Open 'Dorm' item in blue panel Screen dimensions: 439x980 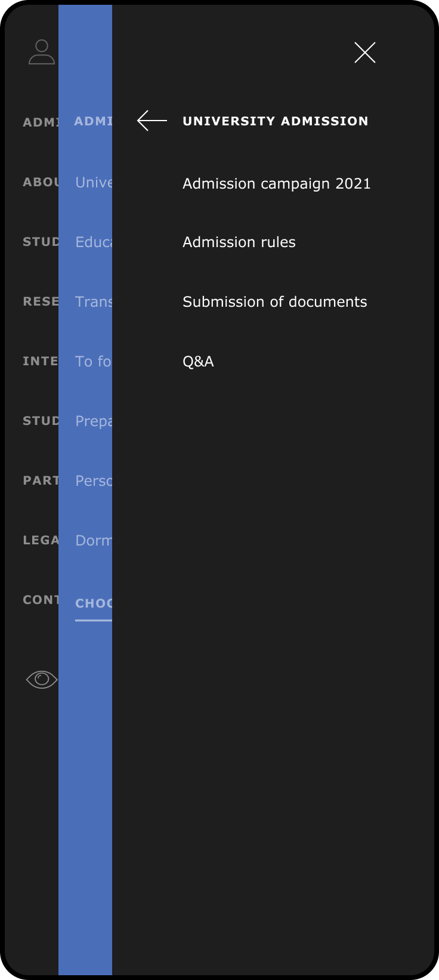(x=94, y=540)
